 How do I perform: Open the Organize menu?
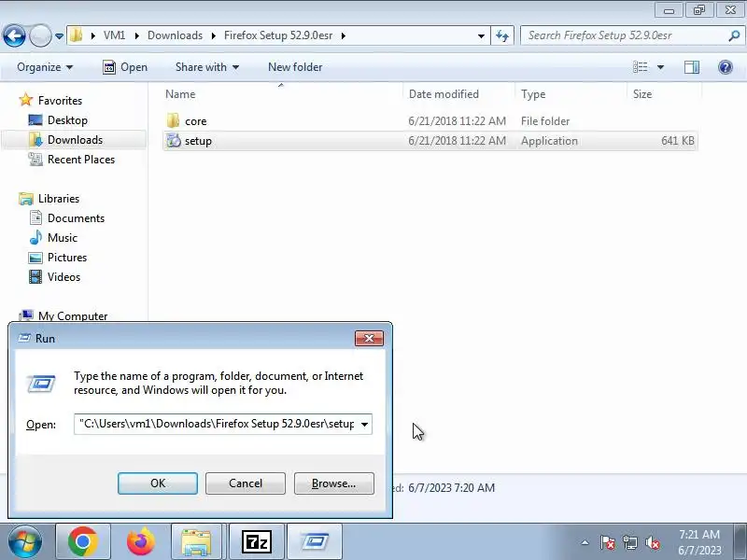45,67
